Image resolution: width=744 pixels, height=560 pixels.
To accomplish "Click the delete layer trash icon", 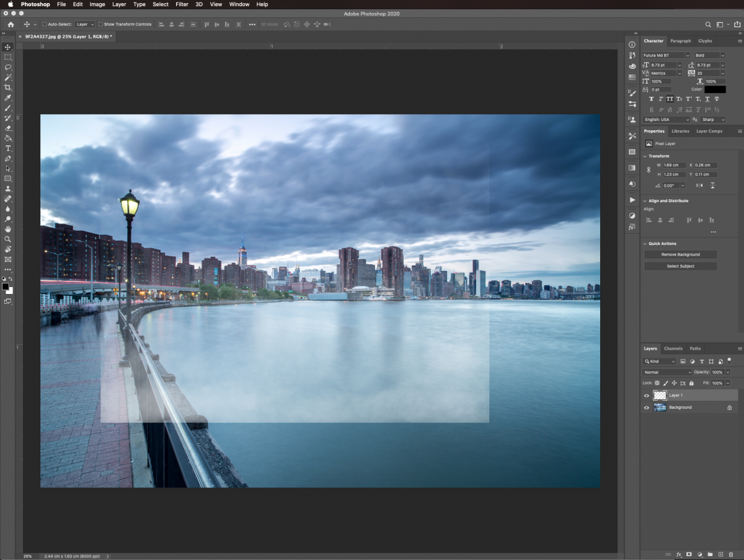I will (732, 554).
